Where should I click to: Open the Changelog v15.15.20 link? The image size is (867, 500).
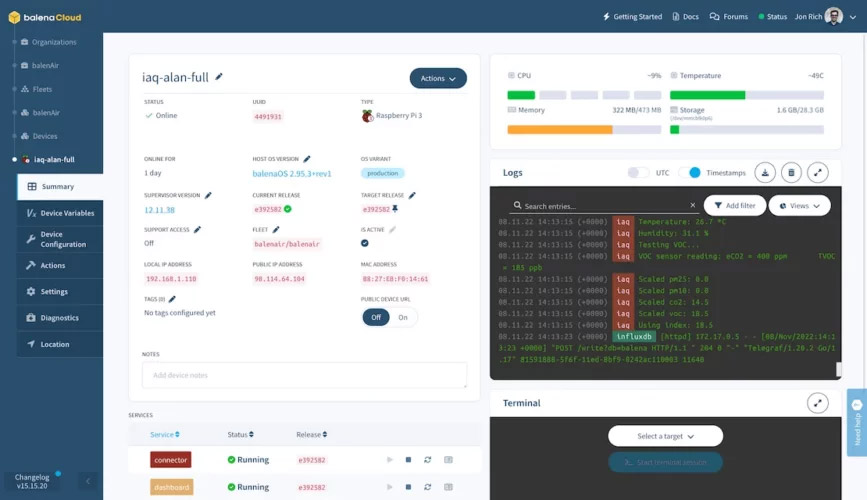click(32, 481)
